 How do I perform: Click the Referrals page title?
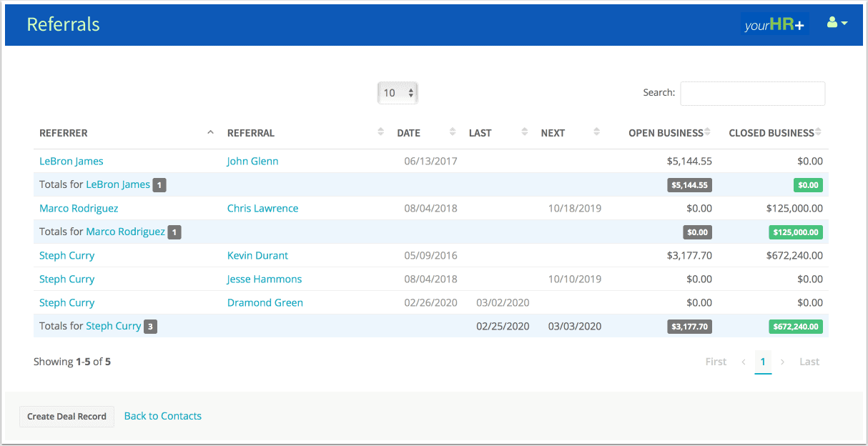point(63,24)
